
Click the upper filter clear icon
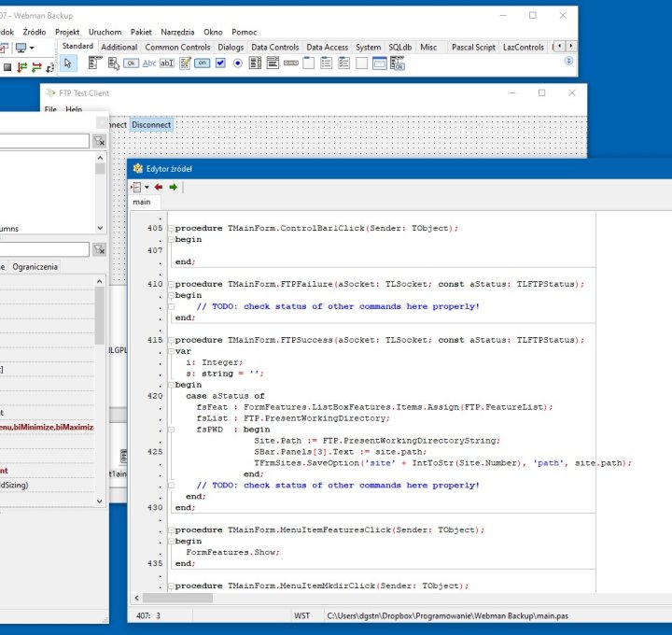99,141
